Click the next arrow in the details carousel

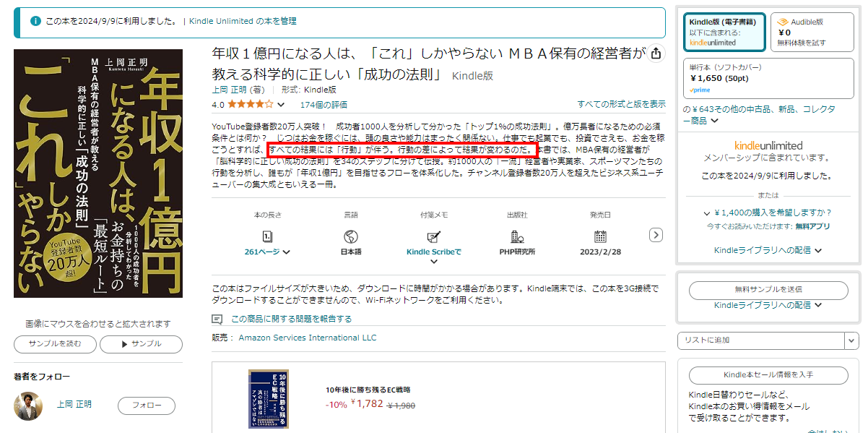pos(656,234)
